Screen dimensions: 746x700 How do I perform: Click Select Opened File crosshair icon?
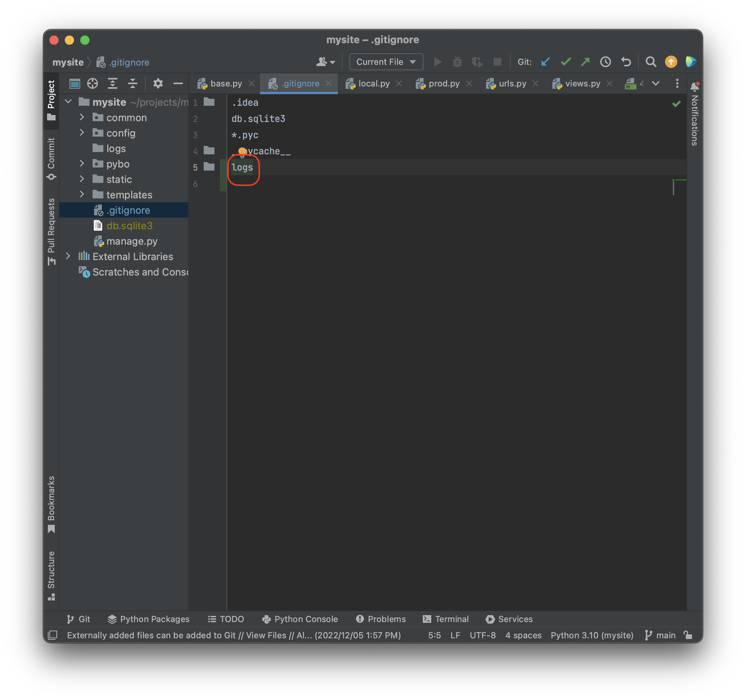coord(93,83)
